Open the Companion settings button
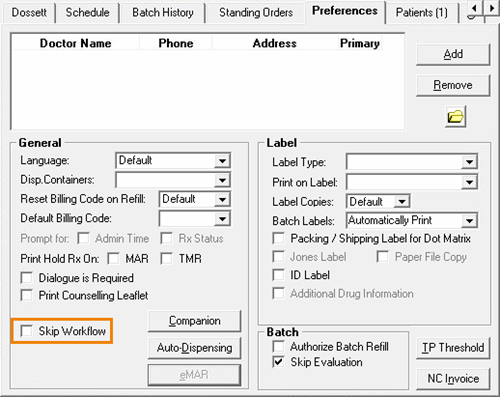Viewport: 500px width, 397px height. 194,321
